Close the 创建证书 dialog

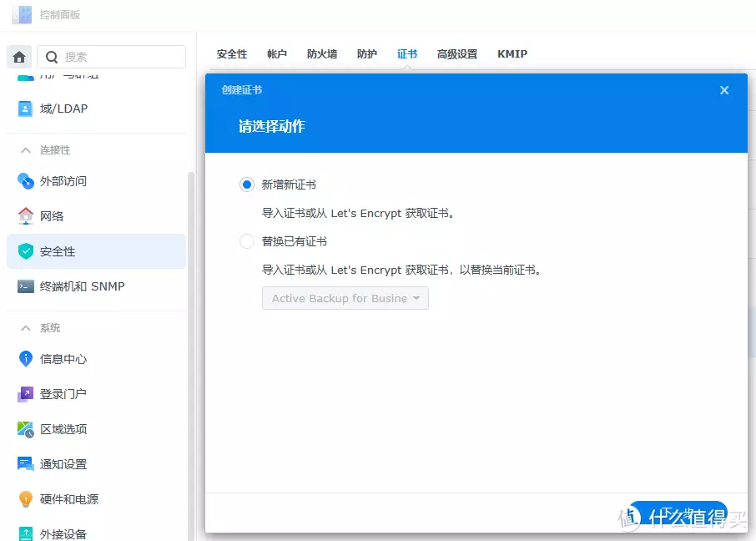[x=724, y=90]
